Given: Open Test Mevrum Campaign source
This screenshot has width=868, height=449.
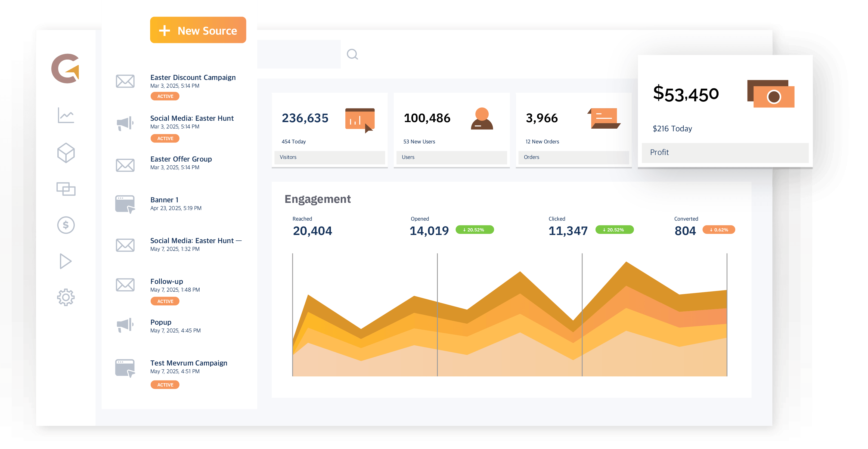Looking at the screenshot, I should pyautogui.click(x=189, y=363).
